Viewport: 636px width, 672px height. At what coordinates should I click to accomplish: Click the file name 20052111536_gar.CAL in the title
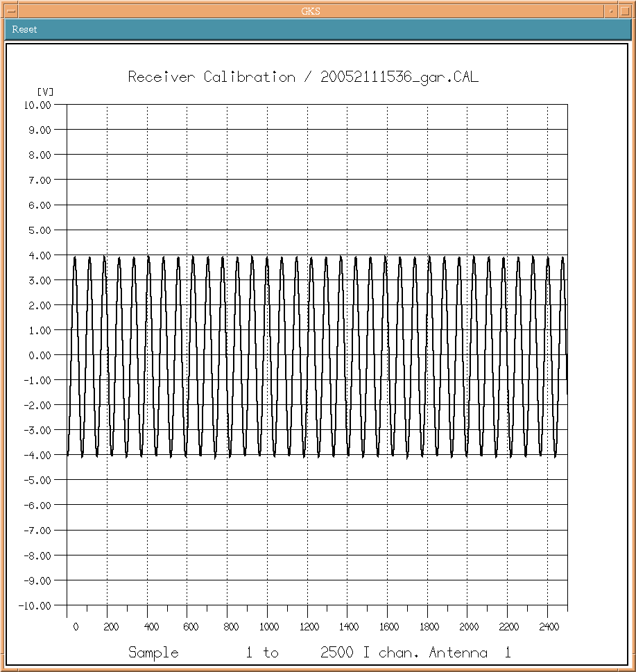(399, 77)
